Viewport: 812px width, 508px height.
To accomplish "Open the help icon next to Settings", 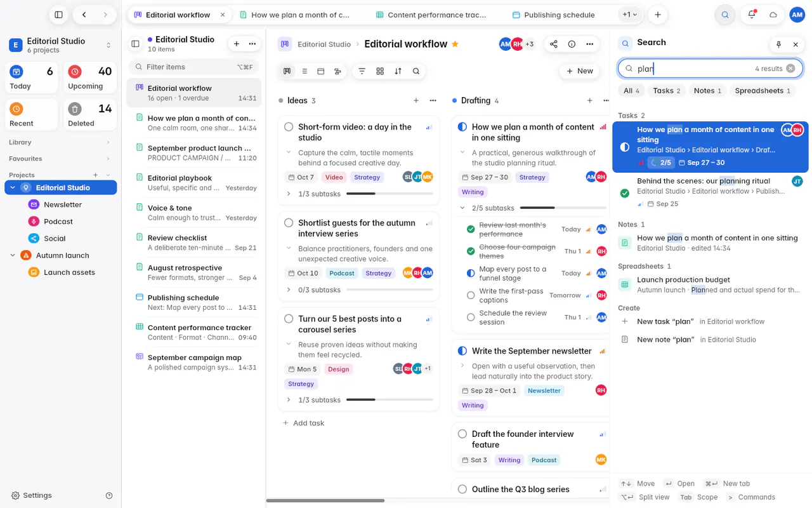I will (x=109, y=495).
